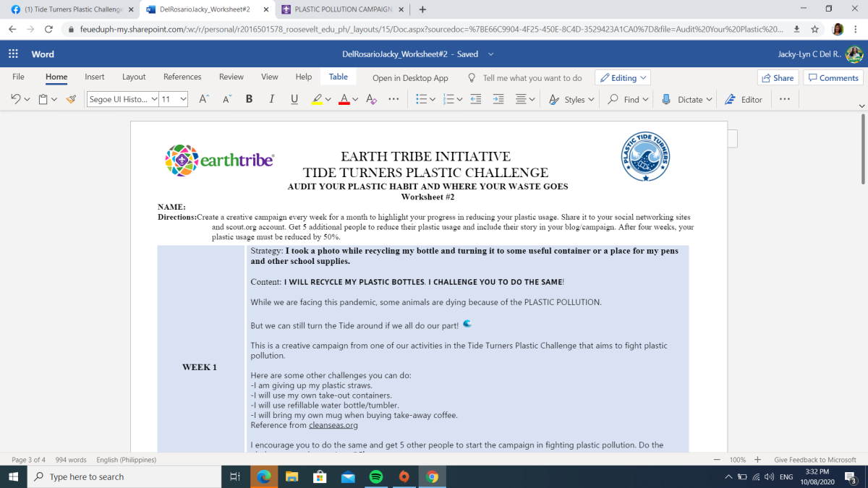
Task: Toggle bold formatting
Action: pyautogui.click(x=249, y=100)
